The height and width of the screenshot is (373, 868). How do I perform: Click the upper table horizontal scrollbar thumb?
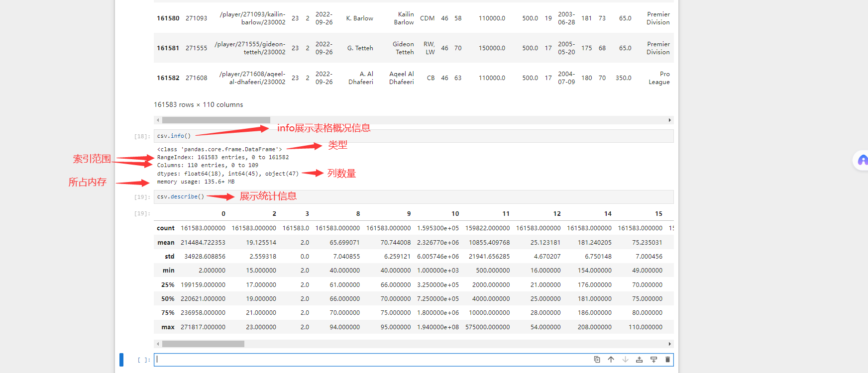[216, 120]
